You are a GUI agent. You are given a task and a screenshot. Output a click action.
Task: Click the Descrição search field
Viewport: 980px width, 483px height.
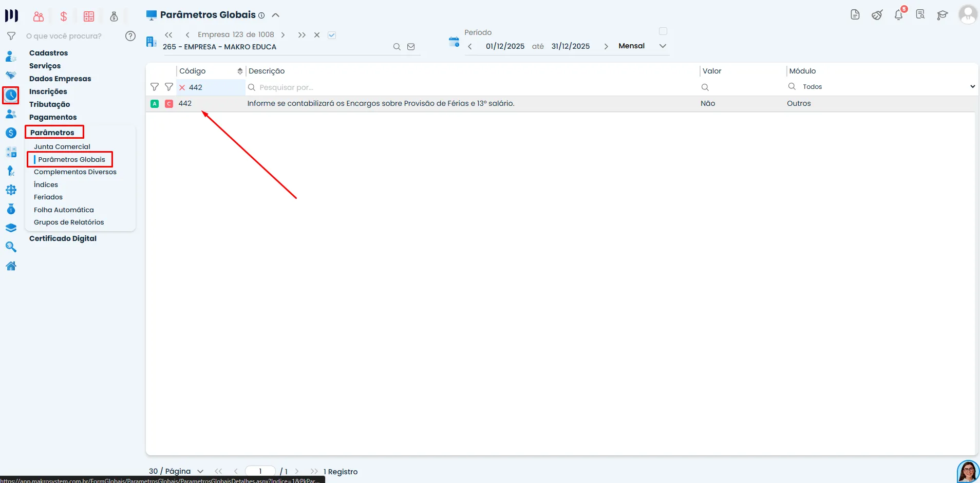pos(473,87)
